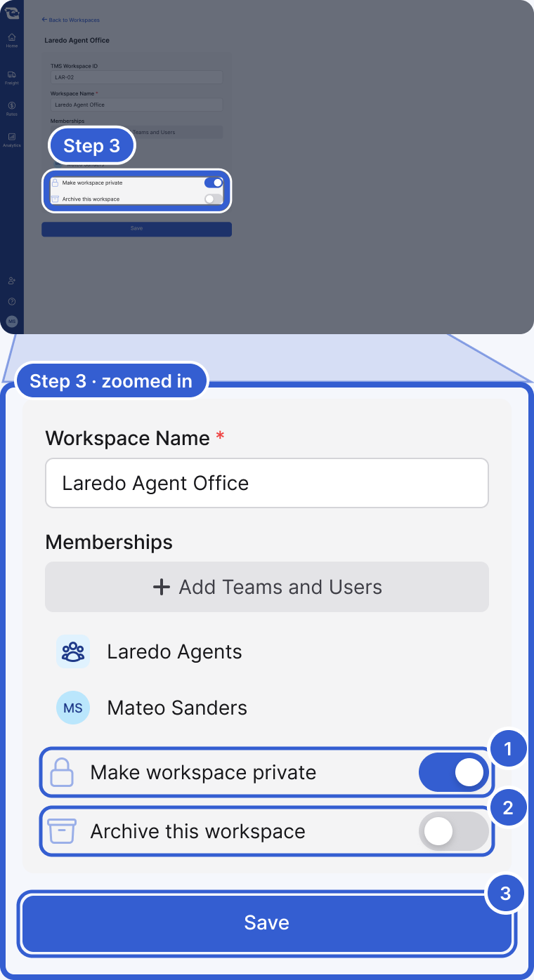Click the Laredo Agent Office page heading

77,41
